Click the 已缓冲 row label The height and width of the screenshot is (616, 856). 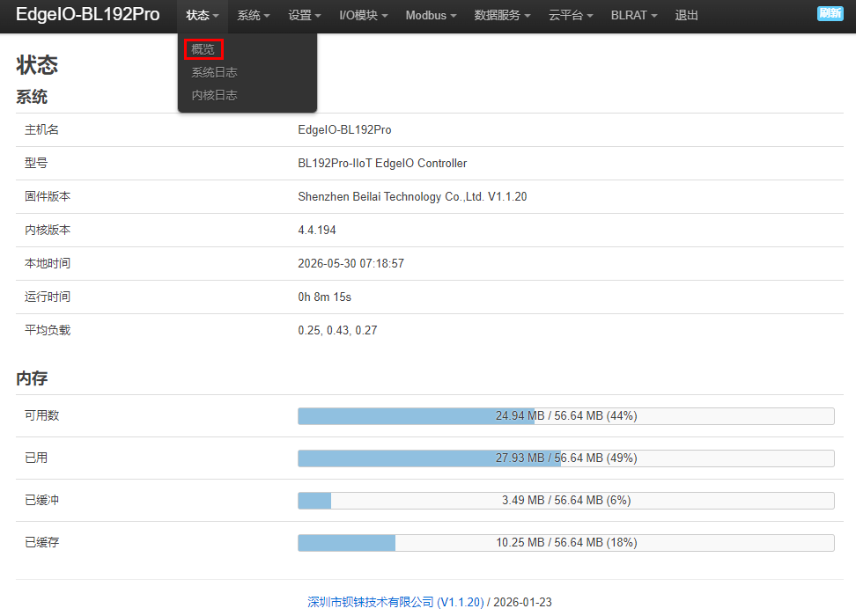click(x=41, y=501)
